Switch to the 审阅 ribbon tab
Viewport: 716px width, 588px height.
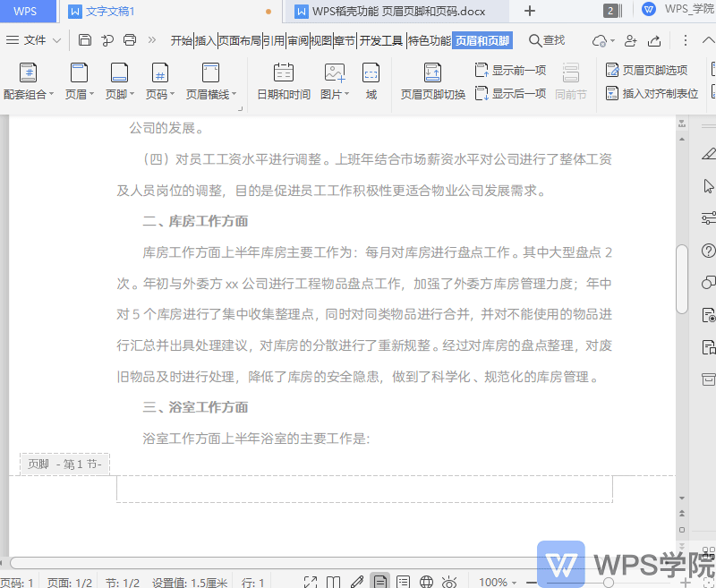tap(298, 41)
